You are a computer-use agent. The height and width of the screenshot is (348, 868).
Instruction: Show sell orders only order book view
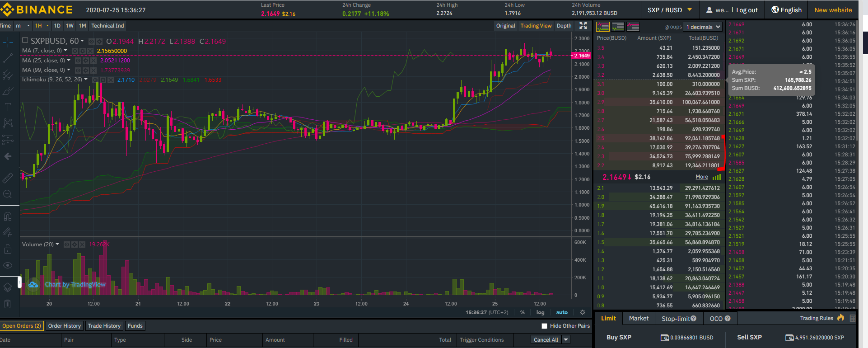point(633,27)
